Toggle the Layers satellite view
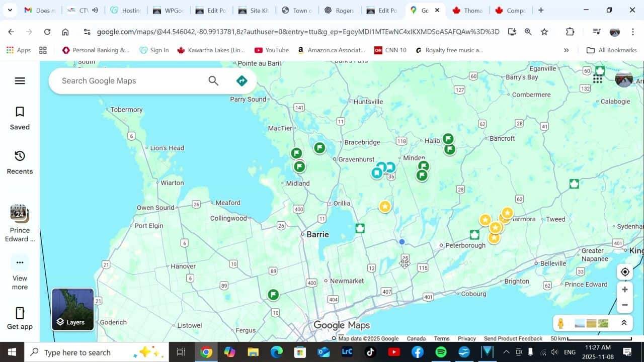The width and height of the screenshot is (644, 362). coord(73,309)
